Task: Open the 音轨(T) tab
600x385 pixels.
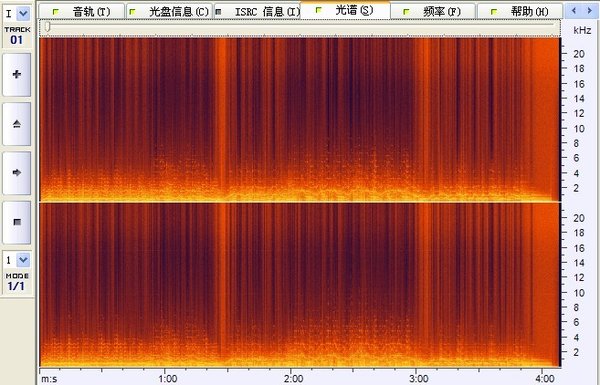Action: 82,11
